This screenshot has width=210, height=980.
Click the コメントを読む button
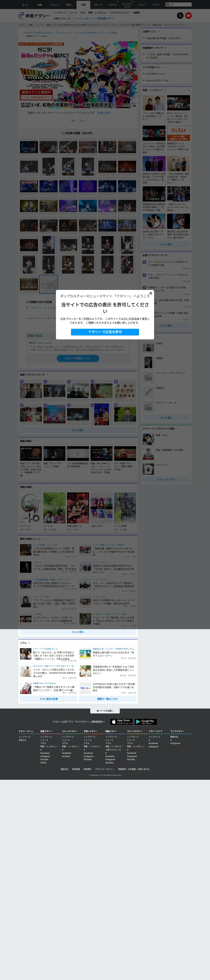click(x=78, y=358)
